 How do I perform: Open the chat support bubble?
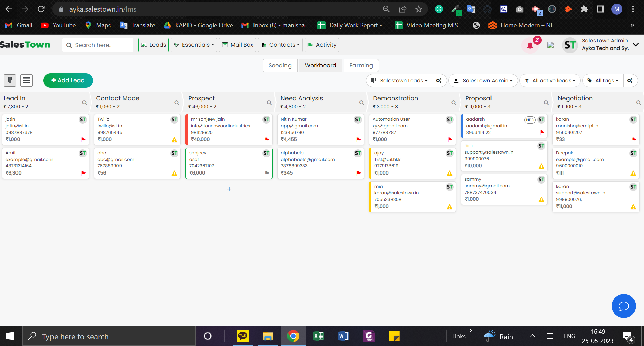point(623,306)
